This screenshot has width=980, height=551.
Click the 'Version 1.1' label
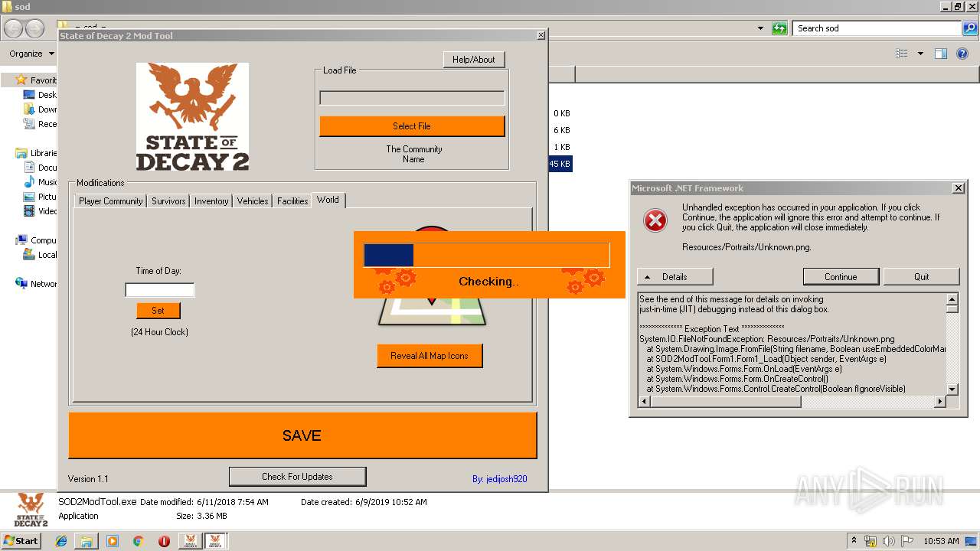(88, 479)
